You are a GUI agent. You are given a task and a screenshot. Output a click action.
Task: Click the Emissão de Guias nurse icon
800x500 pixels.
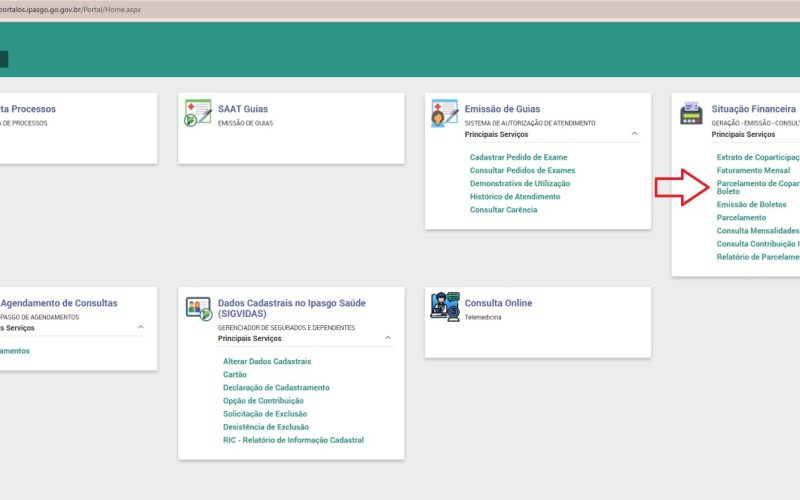tap(444, 112)
